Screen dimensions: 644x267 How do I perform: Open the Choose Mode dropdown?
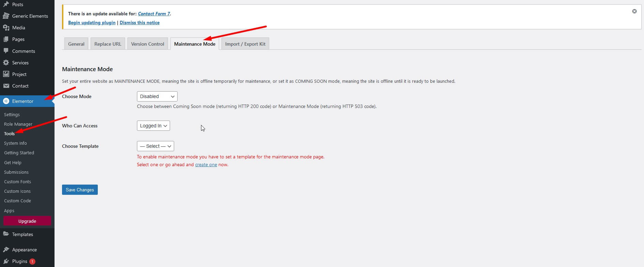[x=157, y=96]
